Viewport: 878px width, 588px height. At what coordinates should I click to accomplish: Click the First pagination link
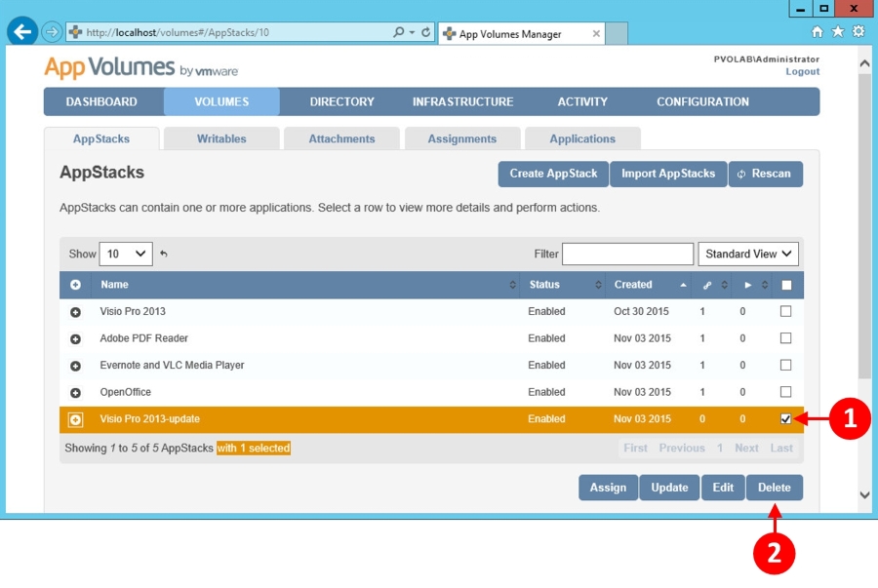635,449
